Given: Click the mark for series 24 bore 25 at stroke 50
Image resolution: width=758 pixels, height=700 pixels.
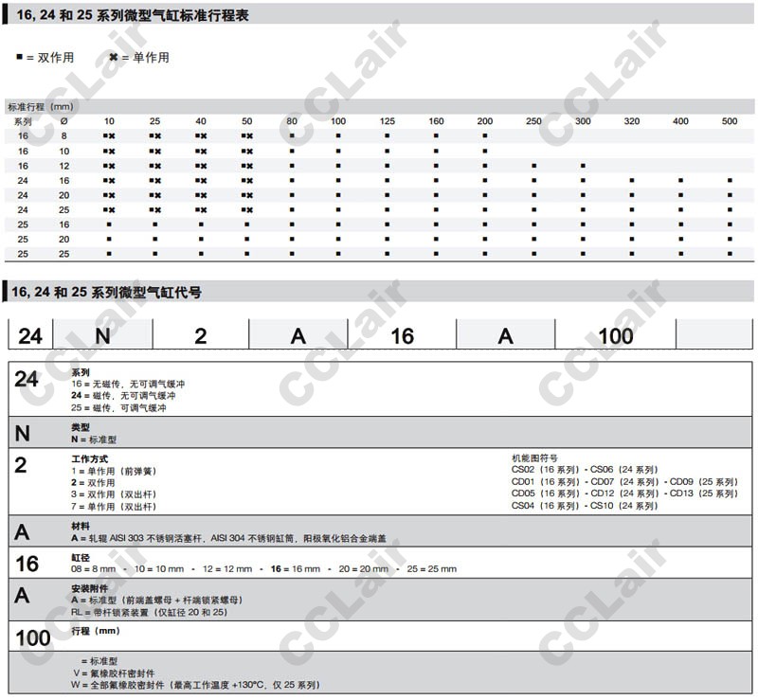Looking at the screenshot, I should pyautogui.click(x=246, y=209).
